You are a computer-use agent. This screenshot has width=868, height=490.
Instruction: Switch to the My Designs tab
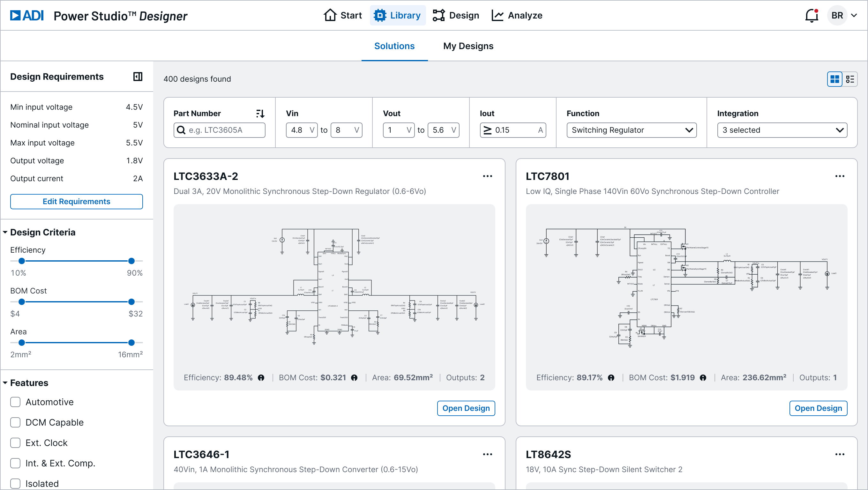point(468,46)
